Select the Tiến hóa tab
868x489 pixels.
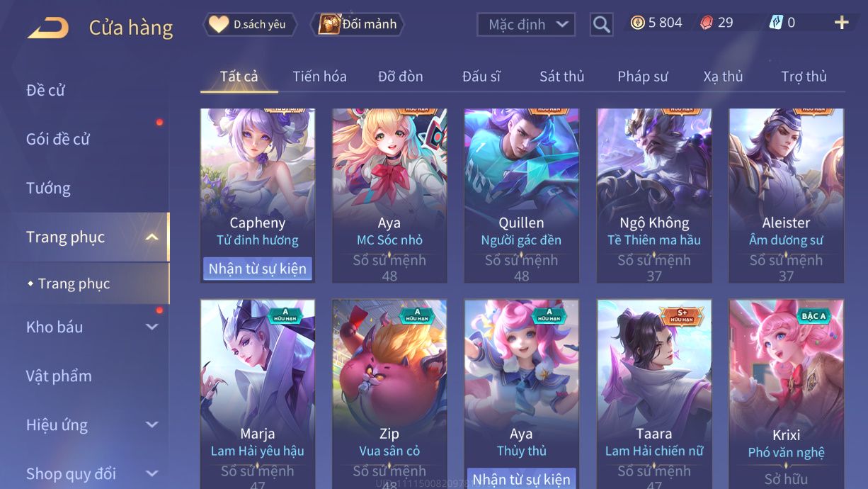pos(319,77)
